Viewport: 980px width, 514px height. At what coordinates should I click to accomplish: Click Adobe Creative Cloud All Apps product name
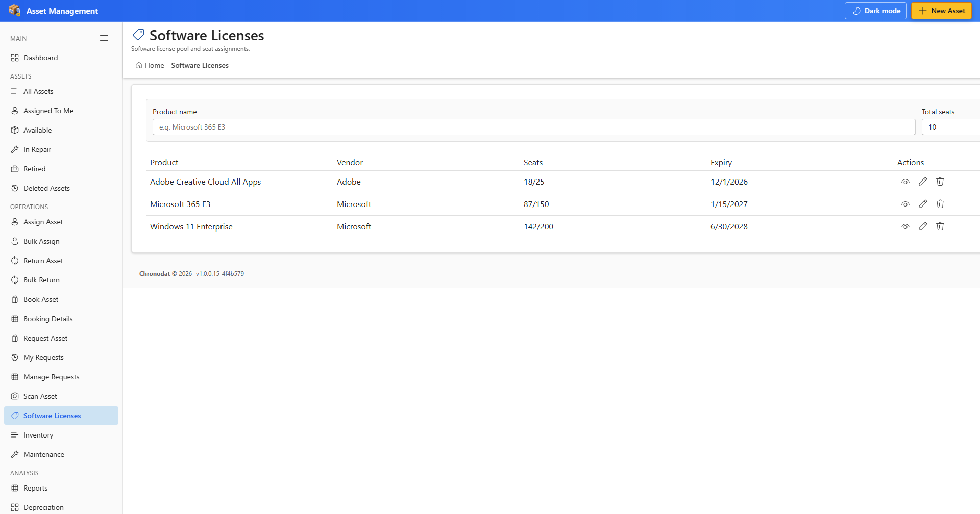(x=205, y=182)
